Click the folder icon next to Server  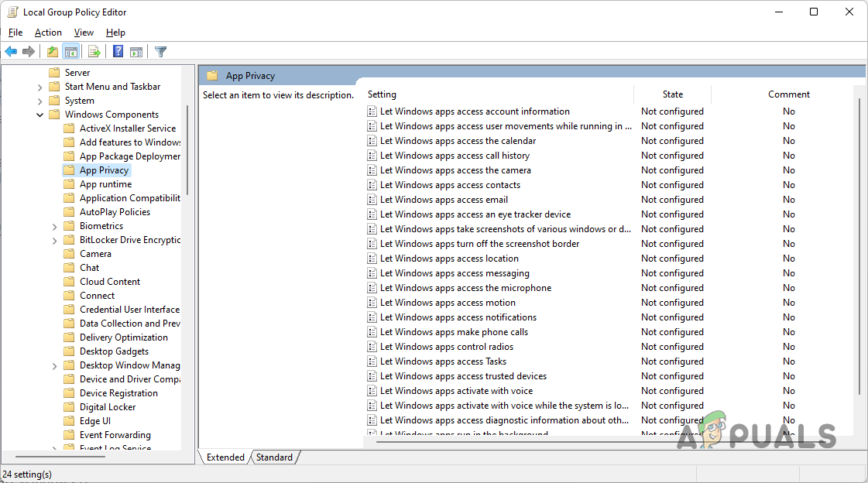pos(54,73)
